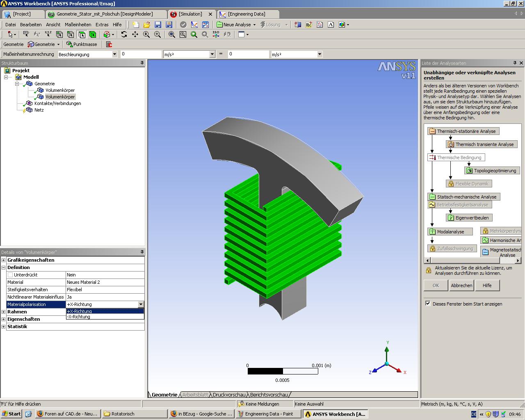Click the new file icon in toolbar
The height and width of the screenshot is (420, 525).
[x=136, y=25]
